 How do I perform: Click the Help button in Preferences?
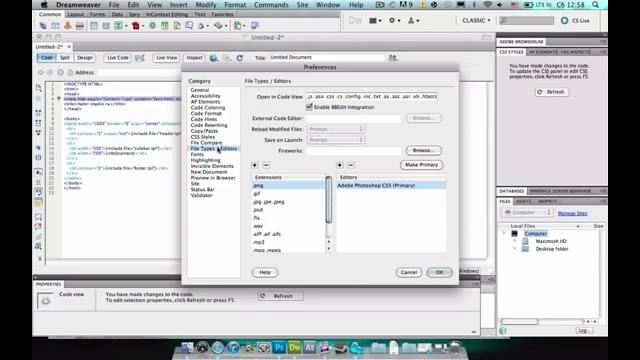[265, 272]
